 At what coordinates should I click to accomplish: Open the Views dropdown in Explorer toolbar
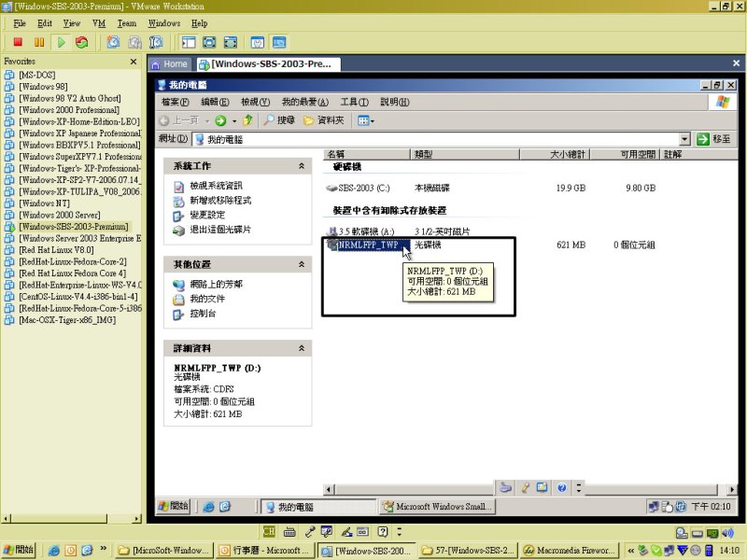point(365,120)
